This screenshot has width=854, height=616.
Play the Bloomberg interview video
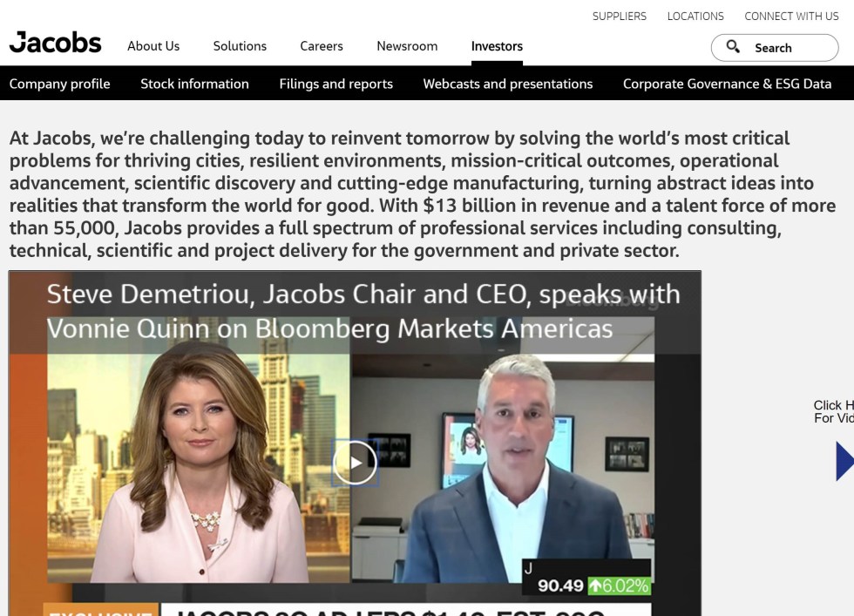(x=356, y=463)
